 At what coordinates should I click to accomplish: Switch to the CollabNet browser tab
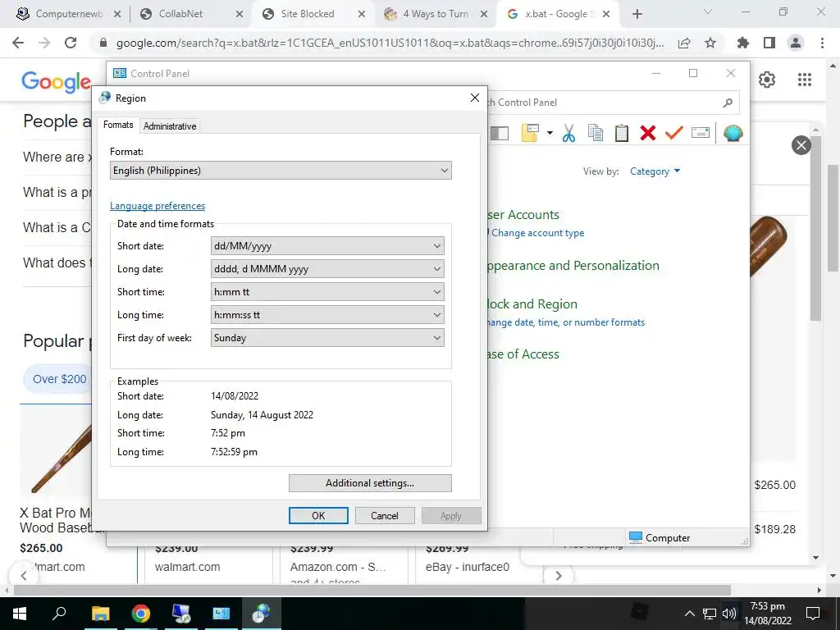pos(192,14)
